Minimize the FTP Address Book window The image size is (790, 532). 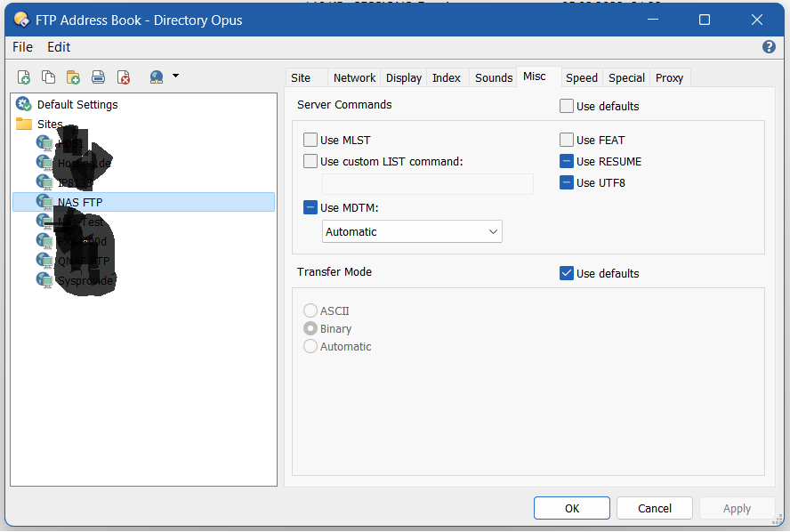click(x=653, y=20)
